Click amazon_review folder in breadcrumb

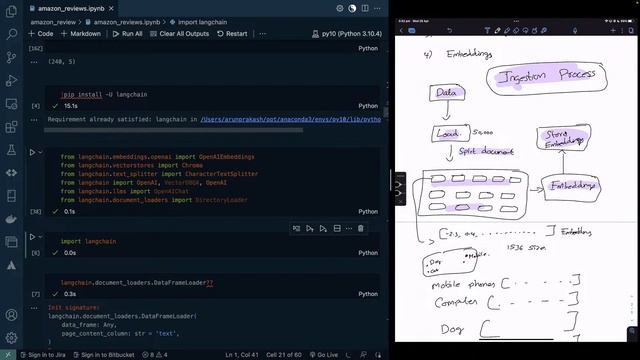pyautogui.click(x=53, y=22)
